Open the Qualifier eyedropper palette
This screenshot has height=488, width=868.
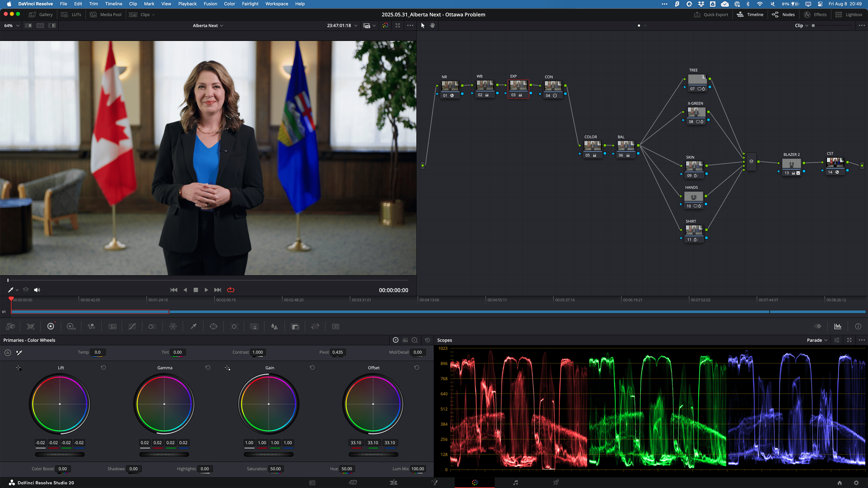point(193,326)
